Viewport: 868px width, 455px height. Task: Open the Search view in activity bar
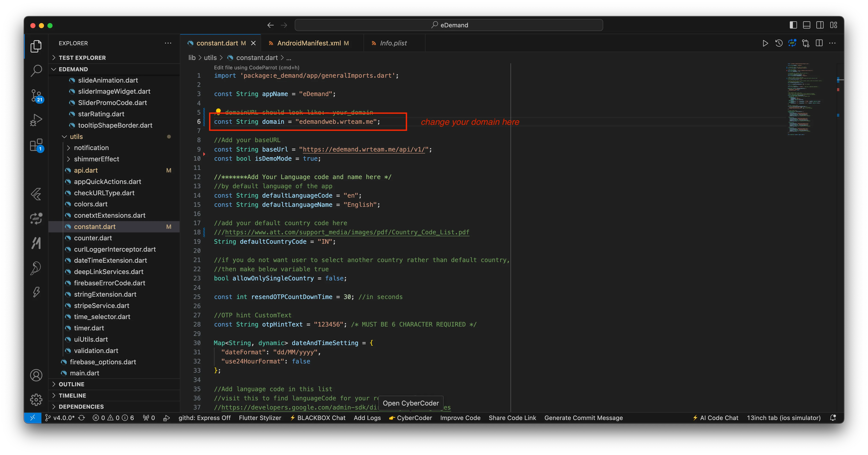[x=36, y=71]
